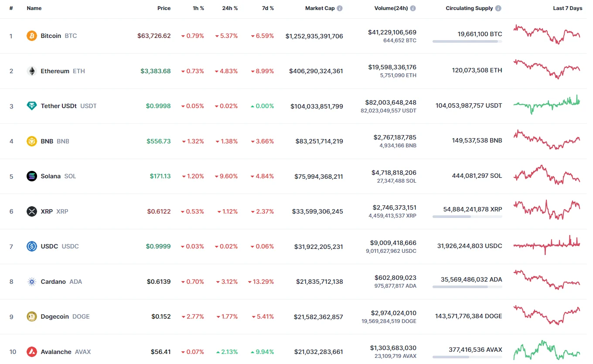Viewport: 593px width, 364px height.
Task: Click Bitcoin's 24h volume amount link
Action: (x=392, y=32)
